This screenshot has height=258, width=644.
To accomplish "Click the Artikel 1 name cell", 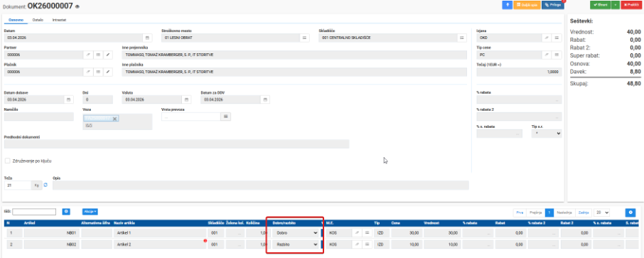I will pyautogui.click(x=160, y=232).
